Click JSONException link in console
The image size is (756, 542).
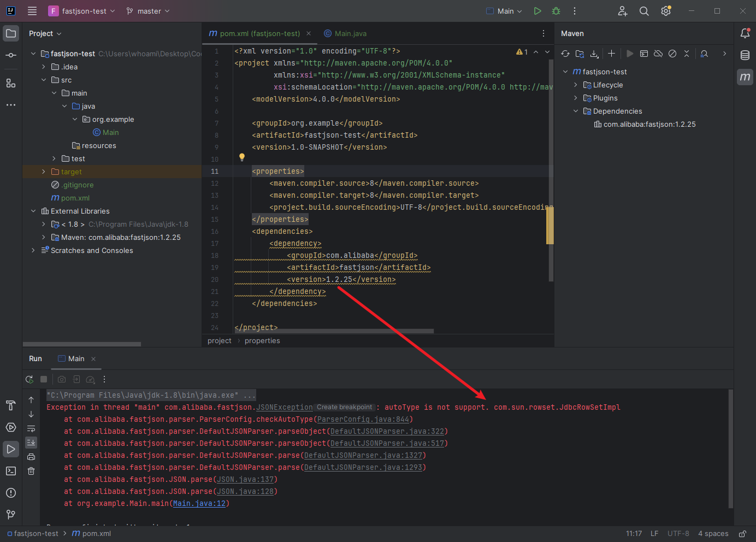click(x=285, y=407)
